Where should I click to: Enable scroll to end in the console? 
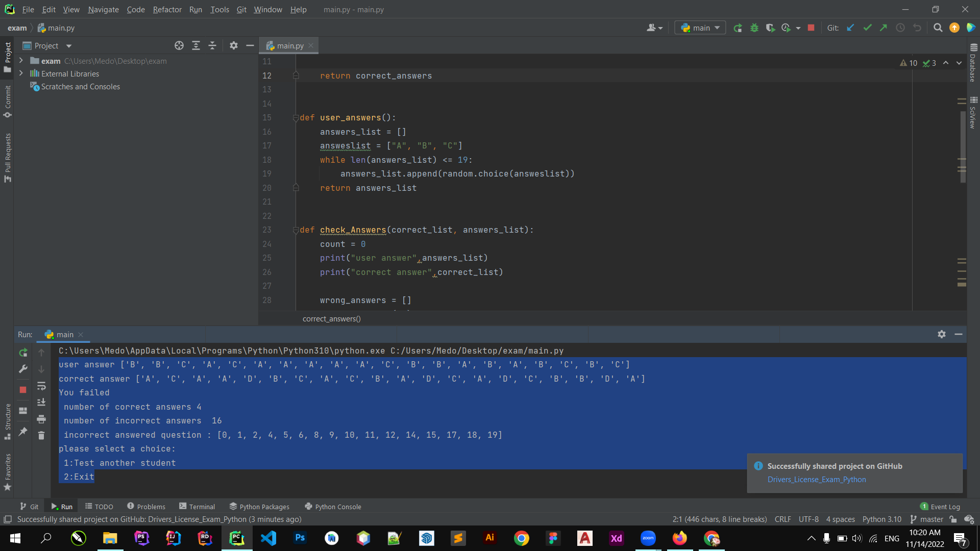[x=41, y=403]
